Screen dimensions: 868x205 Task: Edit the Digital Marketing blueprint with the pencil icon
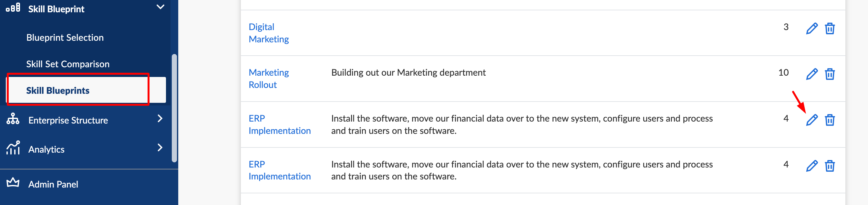[x=812, y=28]
